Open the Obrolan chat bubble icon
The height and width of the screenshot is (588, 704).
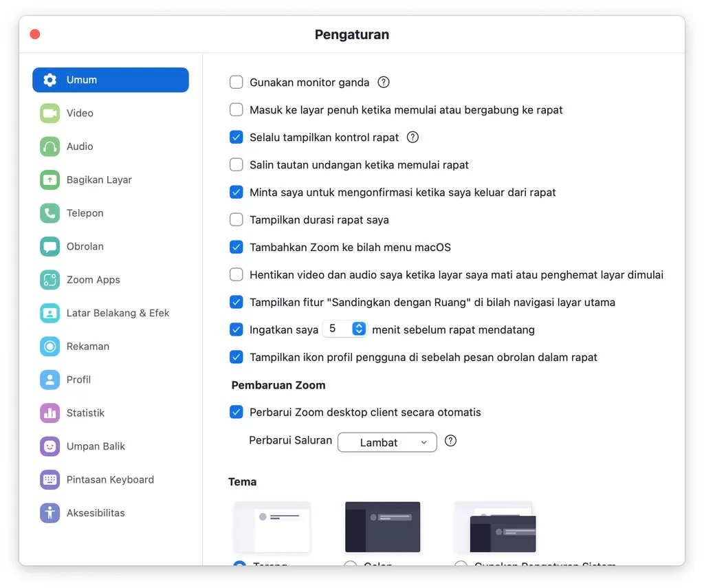pos(49,247)
